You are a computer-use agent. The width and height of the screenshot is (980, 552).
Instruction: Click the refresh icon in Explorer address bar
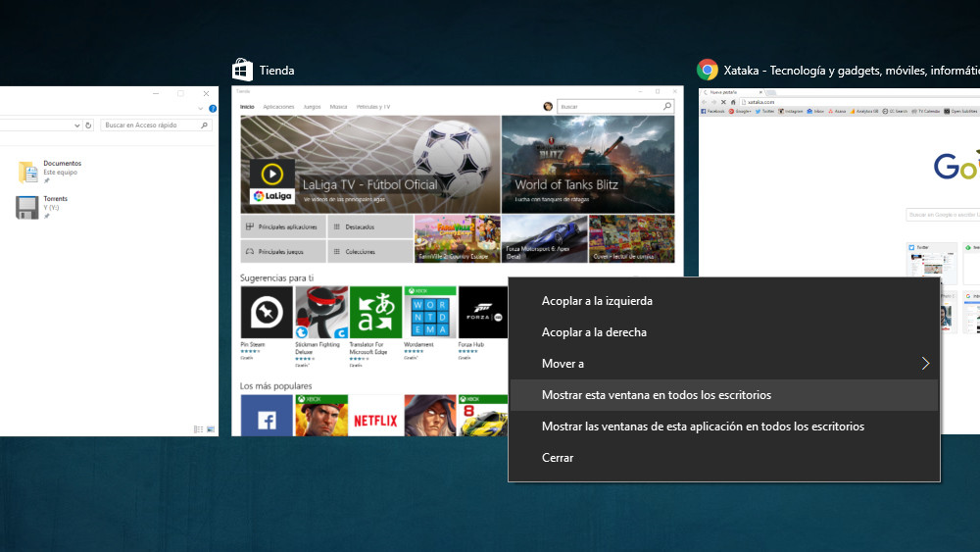tap(88, 125)
